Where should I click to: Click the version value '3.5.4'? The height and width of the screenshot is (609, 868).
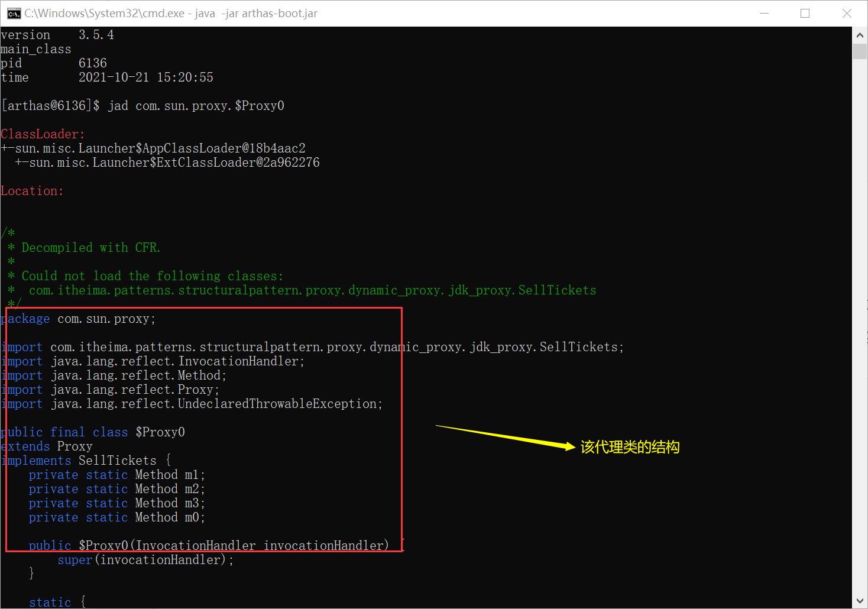(x=96, y=35)
